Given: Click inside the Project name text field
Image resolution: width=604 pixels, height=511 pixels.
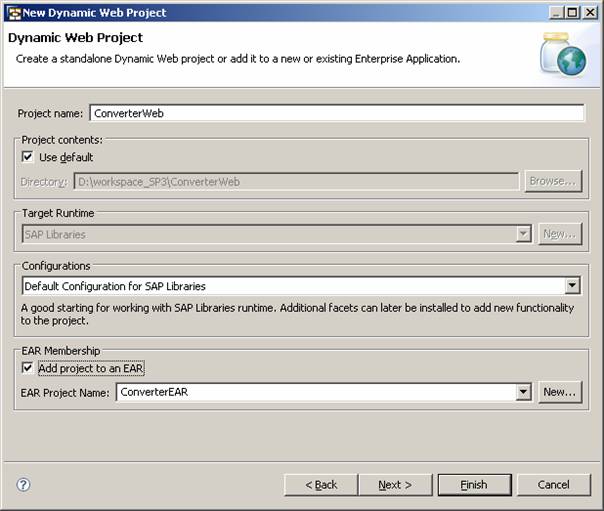Looking at the screenshot, I should [x=336, y=113].
